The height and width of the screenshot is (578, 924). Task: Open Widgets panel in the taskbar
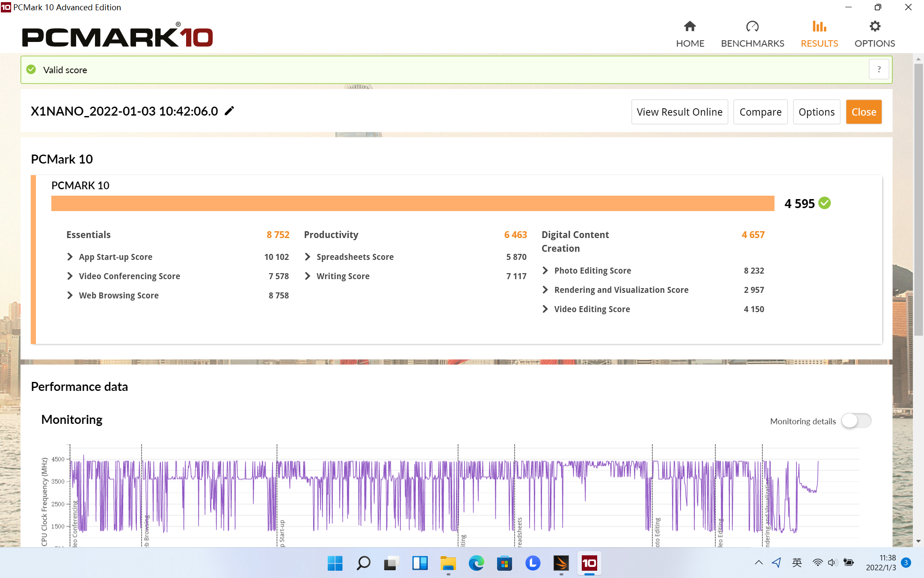point(420,563)
